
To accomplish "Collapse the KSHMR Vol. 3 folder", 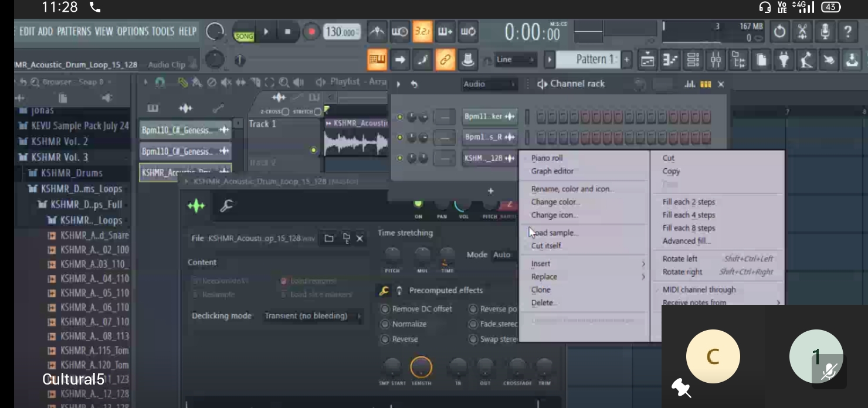I will tap(60, 157).
